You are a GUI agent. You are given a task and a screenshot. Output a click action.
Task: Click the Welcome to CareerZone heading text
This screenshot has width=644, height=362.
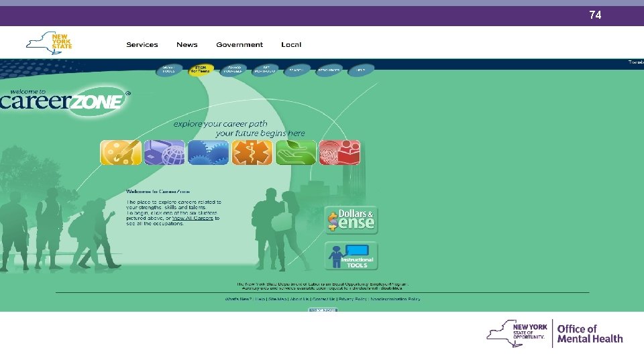point(158,192)
